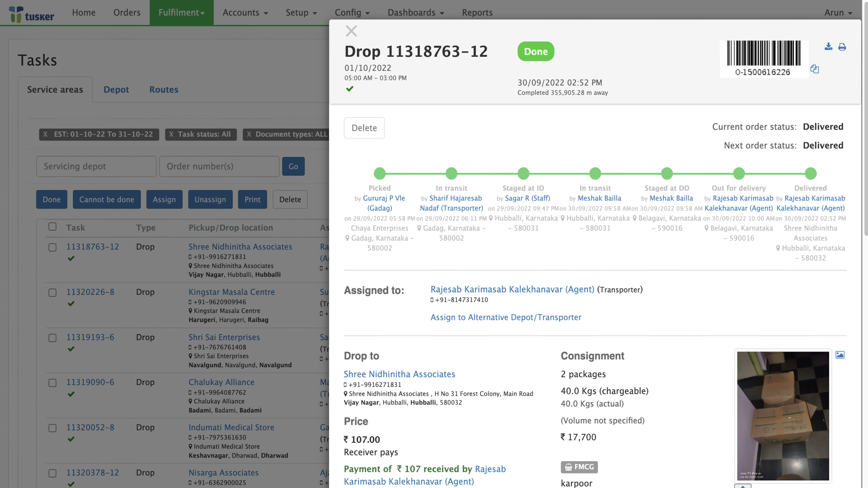Close the Drop 11318763-12 details panel
The width and height of the screenshot is (868, 488).
click(x=351, y=31)
